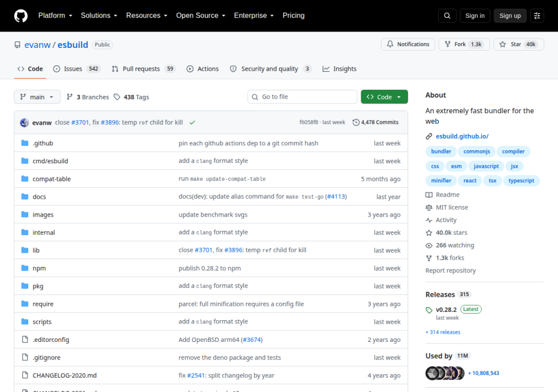Open the evanw owner link in title
The width and height of the screenshot is (558, 392).
click(38, 45)
